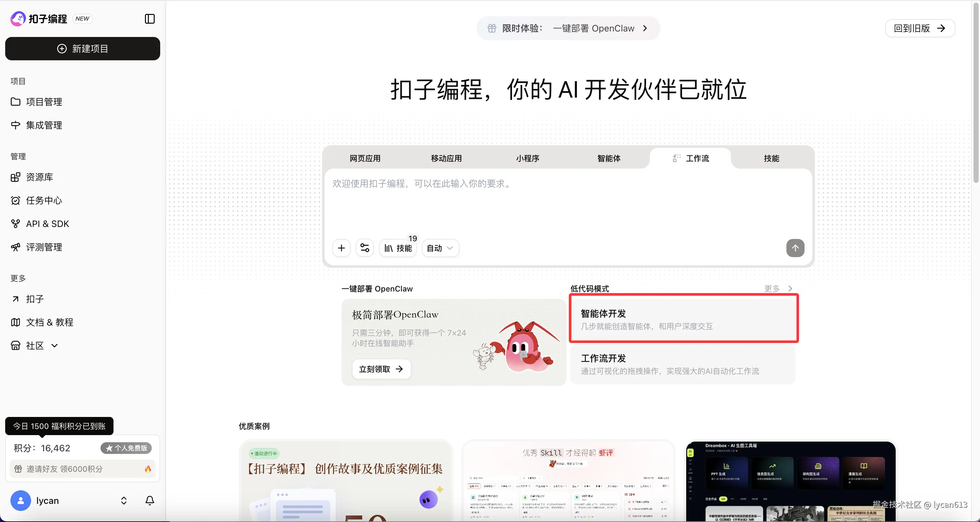Viewport: 980px width, 522px height.
Task: Select the 网页应用 tab
Action: pyautogui.click(x=365, y=158)
